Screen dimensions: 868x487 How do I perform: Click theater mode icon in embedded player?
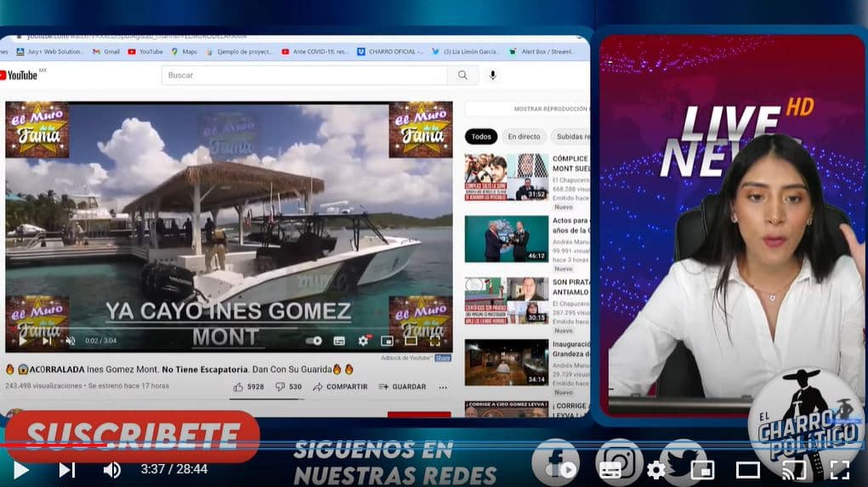pyautogui.click(x=411, y=341)
